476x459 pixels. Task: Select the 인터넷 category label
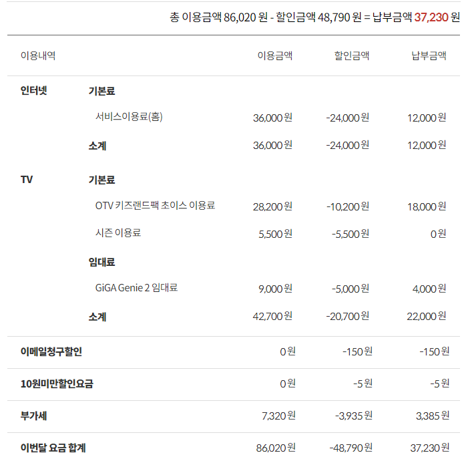[x=34, y=90]
